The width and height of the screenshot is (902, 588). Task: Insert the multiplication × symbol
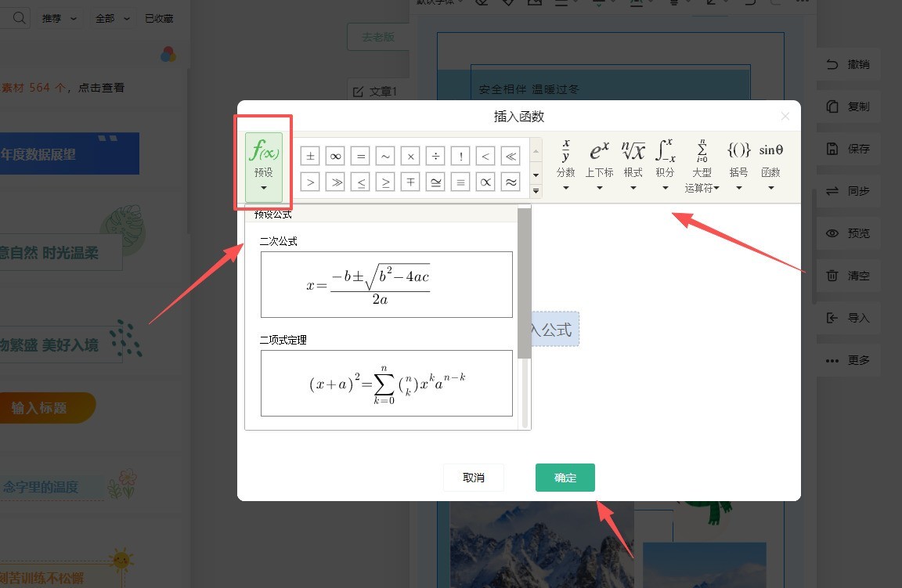[x=410, y=156]
